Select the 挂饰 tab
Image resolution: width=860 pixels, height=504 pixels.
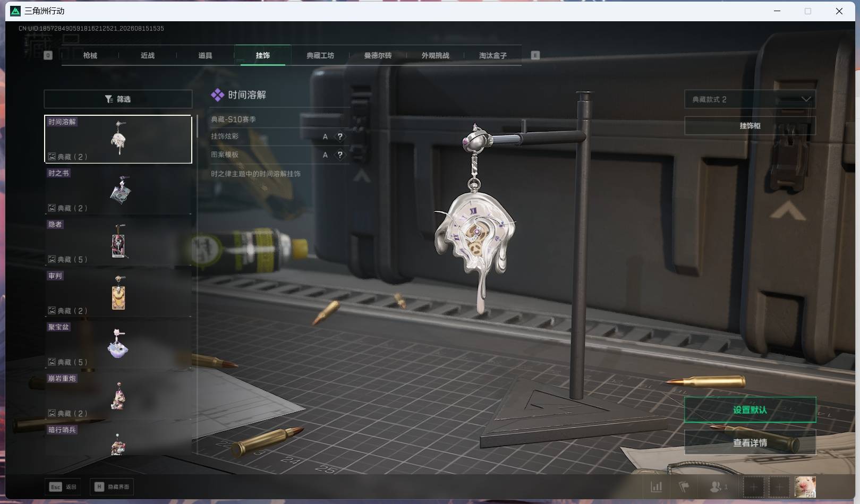pos(262,55)
